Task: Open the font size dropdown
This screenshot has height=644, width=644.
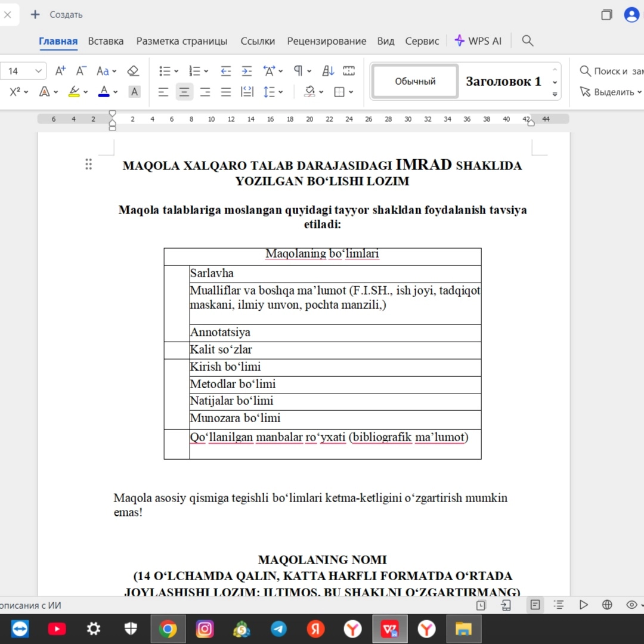Action: [x=39, y=71]
